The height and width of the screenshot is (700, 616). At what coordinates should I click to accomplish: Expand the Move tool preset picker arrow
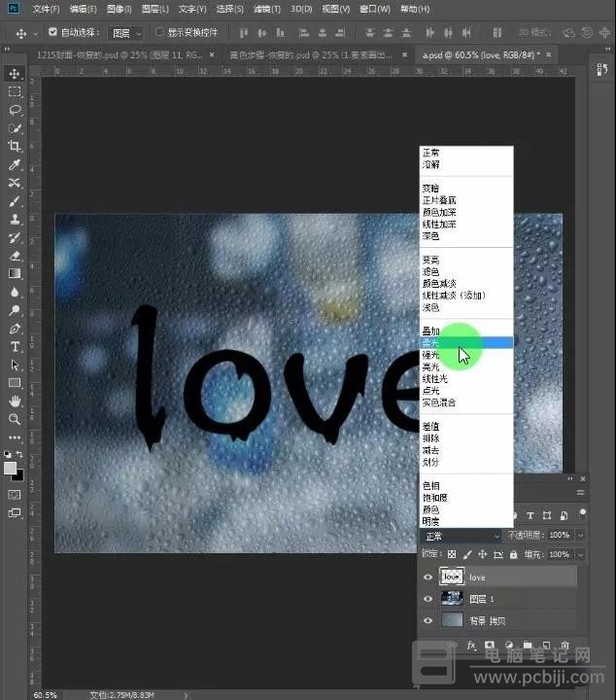coord(35,33)
